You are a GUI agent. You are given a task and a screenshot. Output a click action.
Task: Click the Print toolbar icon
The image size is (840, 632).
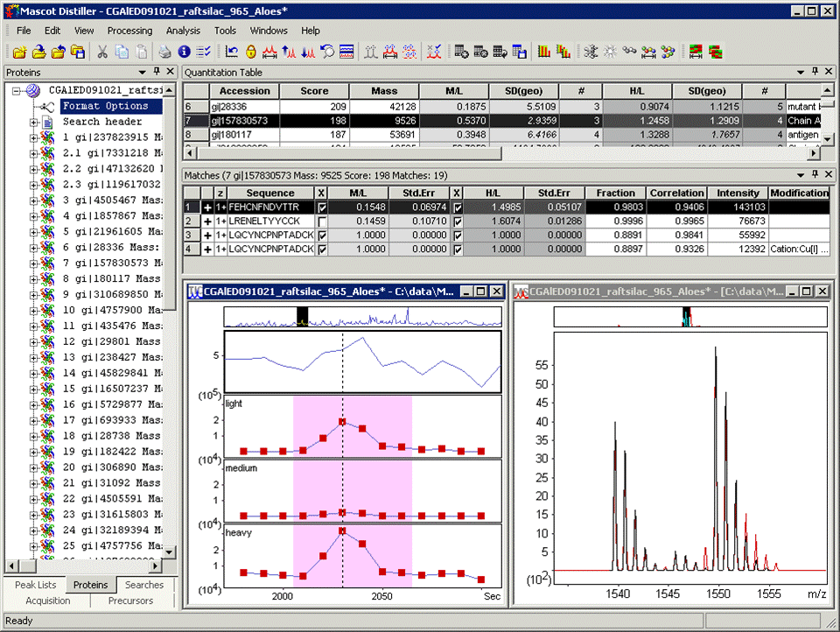coord(164,52)
